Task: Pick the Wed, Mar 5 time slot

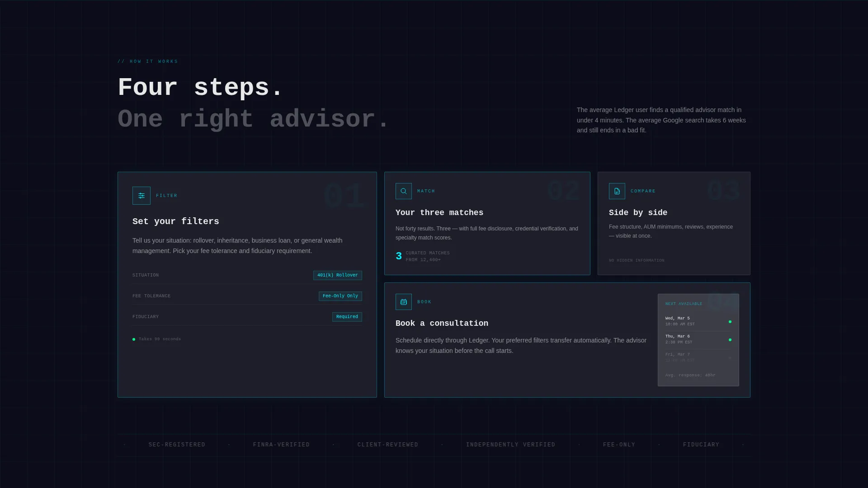Action: point(698,321)
